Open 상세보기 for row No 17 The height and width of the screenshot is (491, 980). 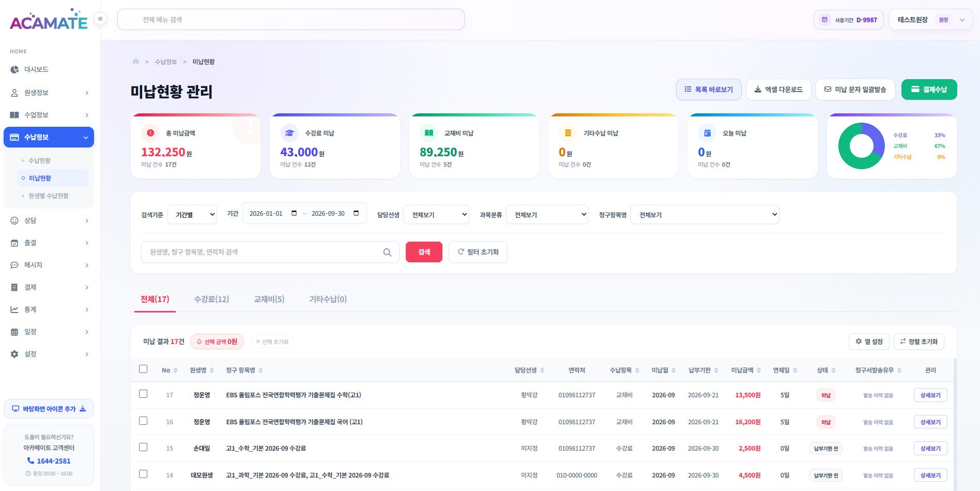(x=930, y=395)
